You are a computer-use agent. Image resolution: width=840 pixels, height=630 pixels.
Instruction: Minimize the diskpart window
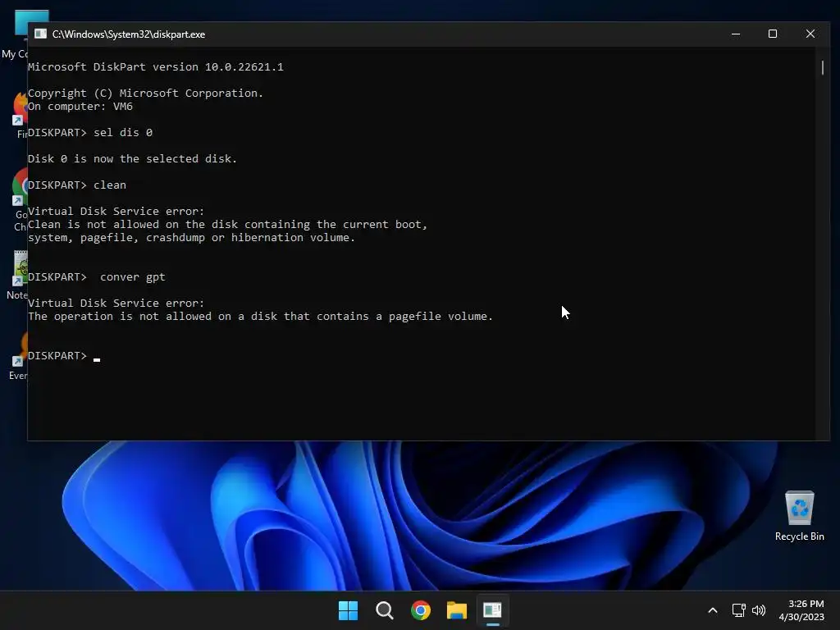[x=736, y=34]
